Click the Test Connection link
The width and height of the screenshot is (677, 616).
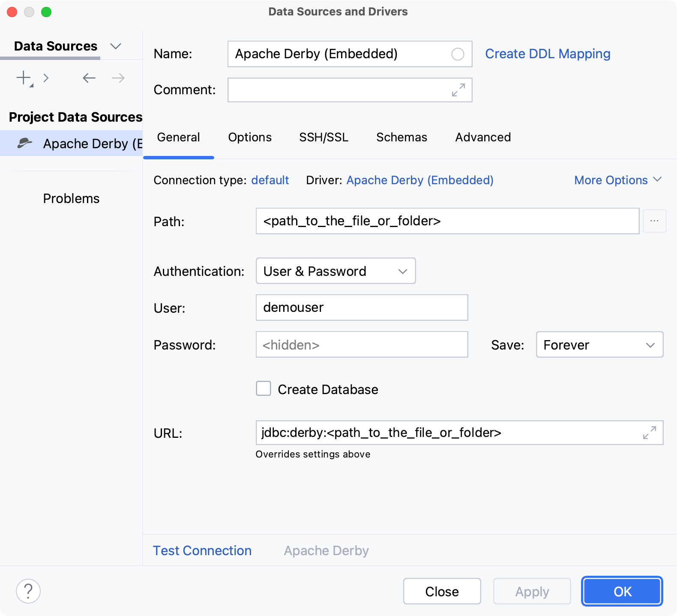coord(202,550)
